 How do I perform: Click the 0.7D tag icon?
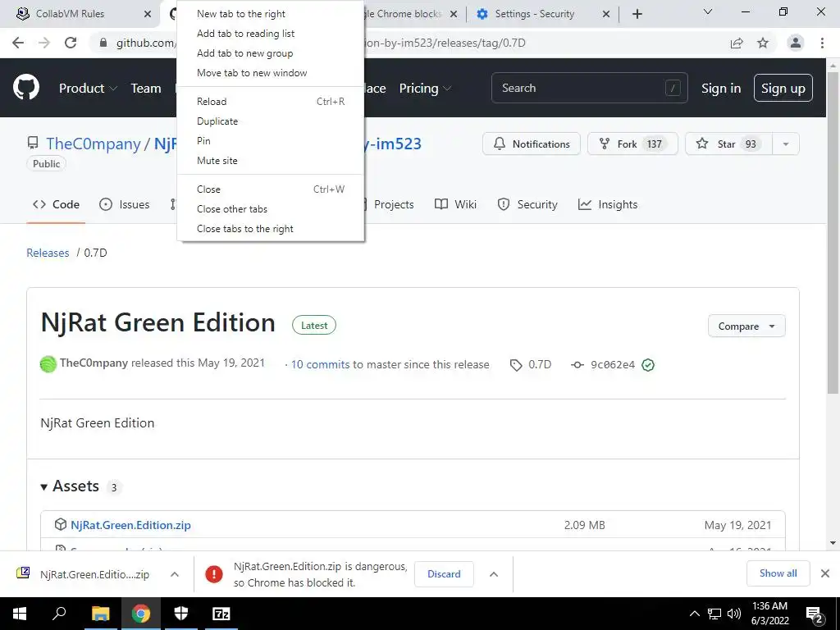click(x=516, y=365)
